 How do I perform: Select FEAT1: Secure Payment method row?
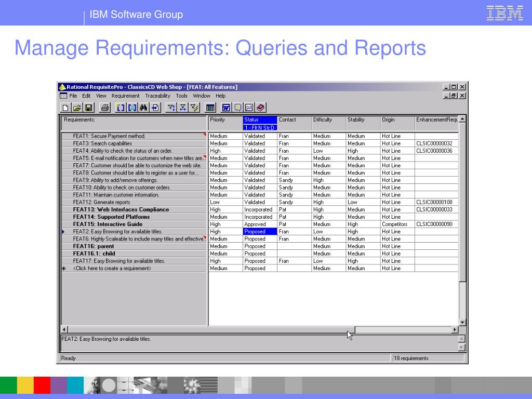point(134,136)
